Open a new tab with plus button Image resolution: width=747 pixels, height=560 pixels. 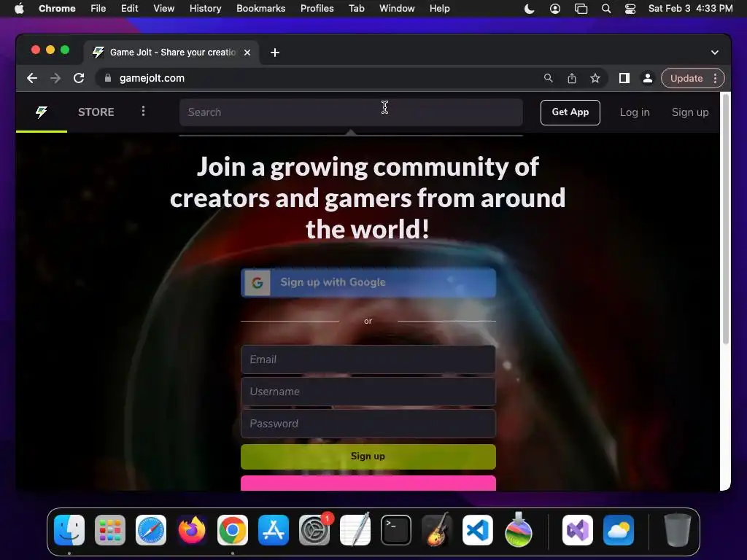[x=275, y=52]
